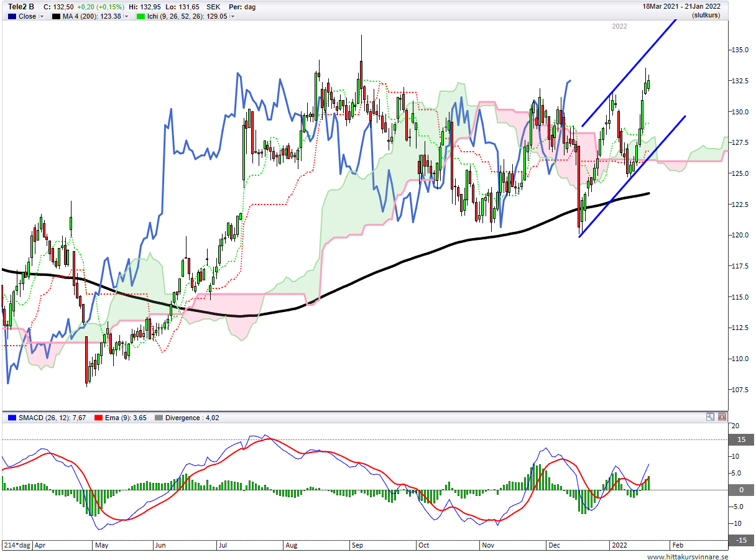This screenshot has height=560, width=756.
Task: Click the date range '18Mar 2021 - 21Jan 2022'
Action: click(681, 6)
